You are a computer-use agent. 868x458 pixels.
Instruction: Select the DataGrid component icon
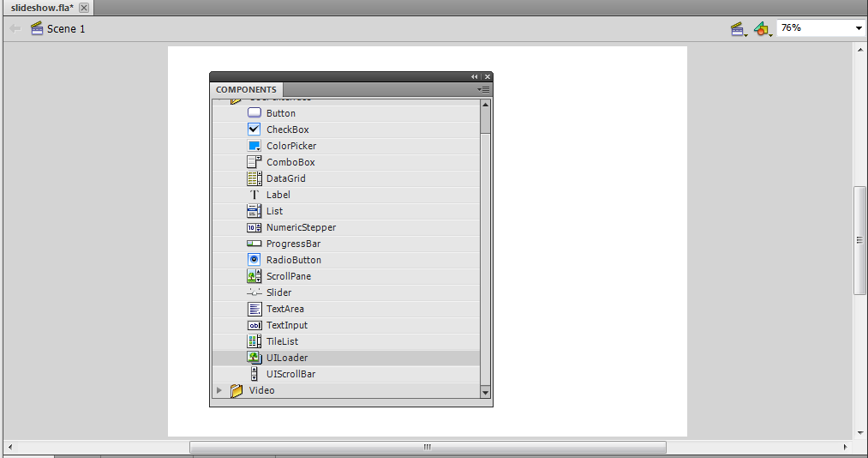254,178
